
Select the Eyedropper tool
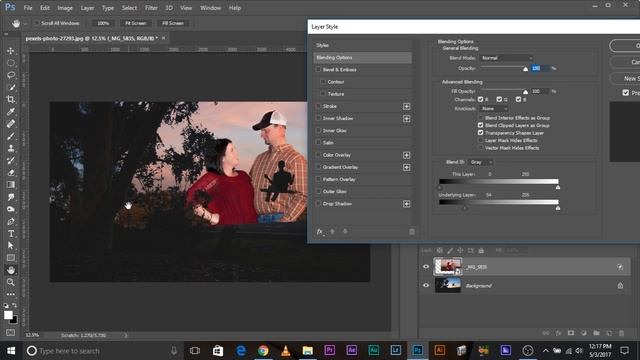(11, 111)
